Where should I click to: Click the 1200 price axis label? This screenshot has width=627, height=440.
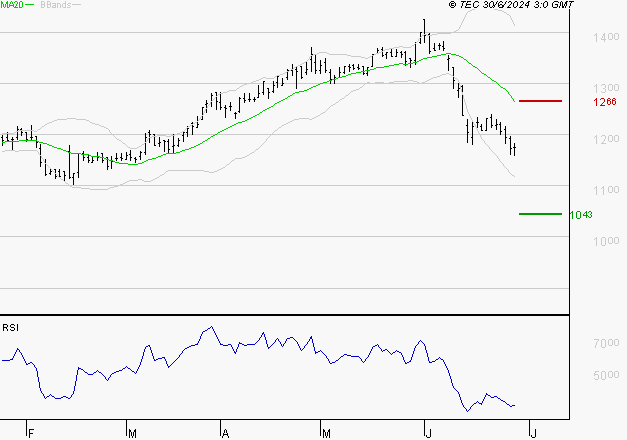tap(606, 139)
